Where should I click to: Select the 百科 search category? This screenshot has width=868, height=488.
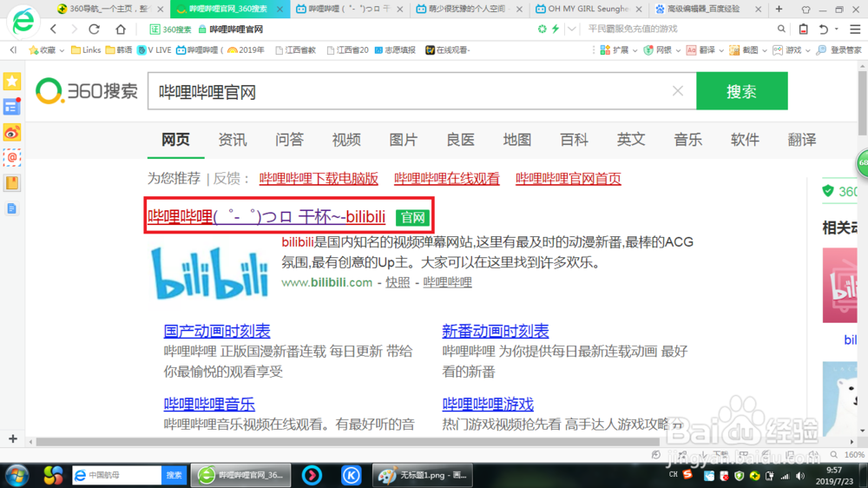coord(574,140)
